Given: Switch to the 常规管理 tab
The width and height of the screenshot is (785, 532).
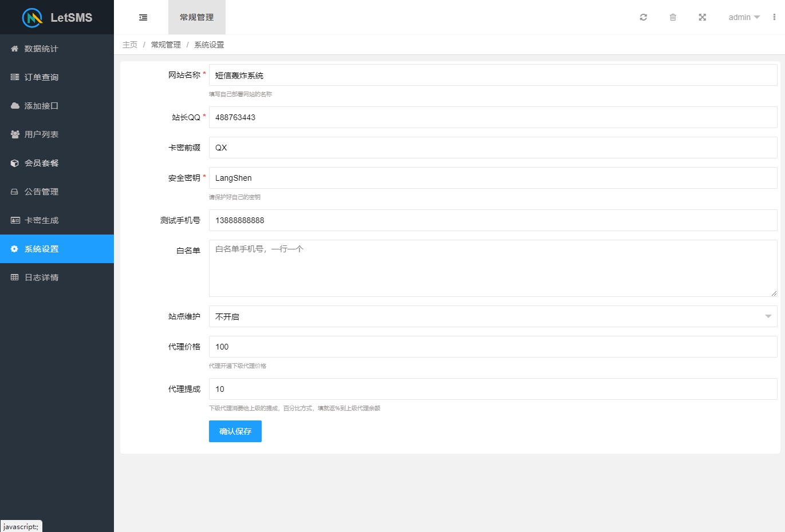Looking at the screenshot, I should pos(196,17).
